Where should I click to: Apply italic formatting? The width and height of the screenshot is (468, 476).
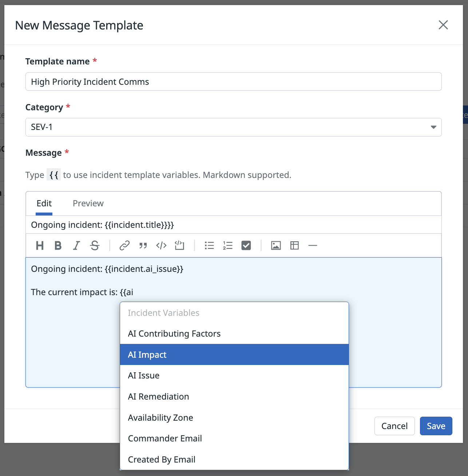tap(76, 246)
